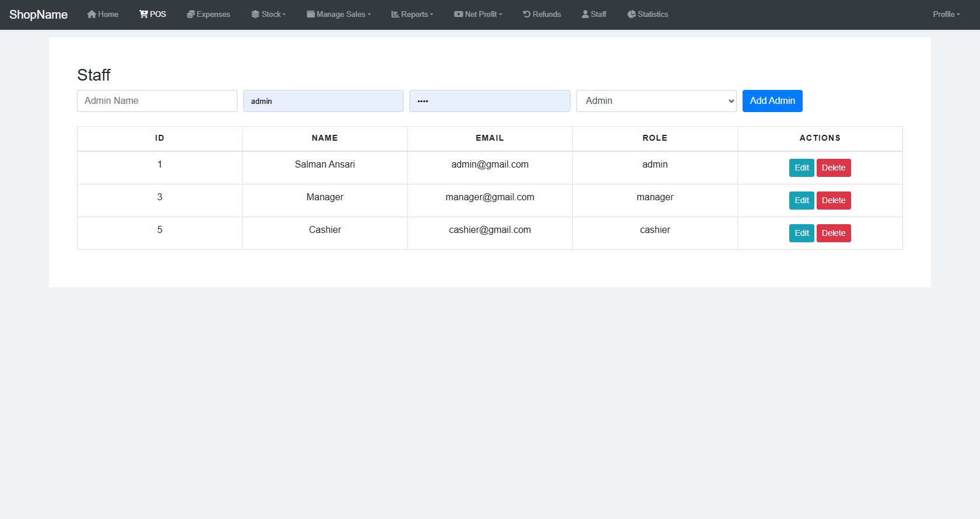The height and width of the screenshot is (519, 980).
Task: Click the Staff person icon
Action: pyautogui.click(x=585, y=14)
